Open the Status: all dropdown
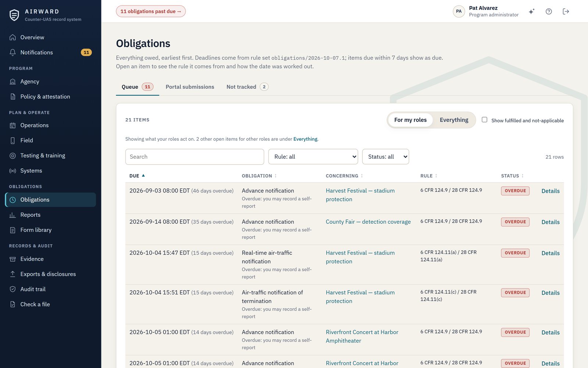The image size is (588, 368). [386, 156]
